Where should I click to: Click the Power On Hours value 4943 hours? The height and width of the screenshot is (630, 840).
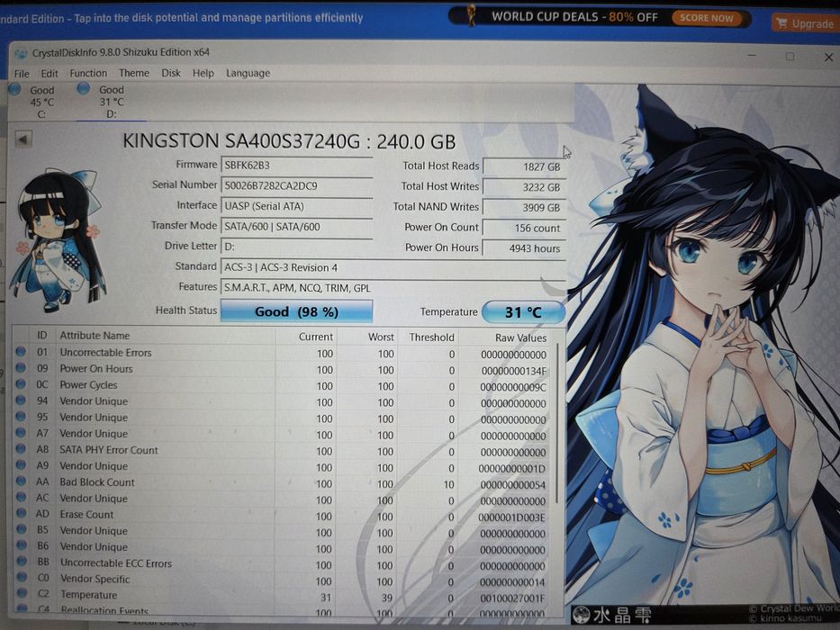[x=524, y=248]
